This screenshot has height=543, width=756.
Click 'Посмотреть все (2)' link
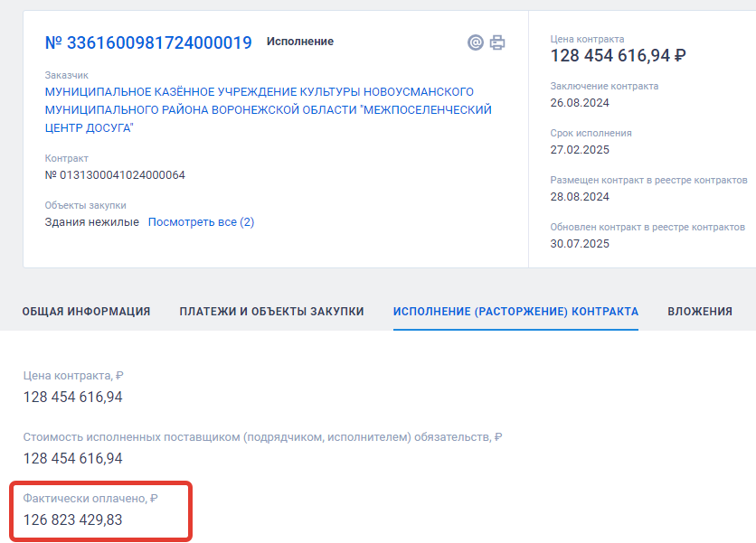pyautogui.click(x=201, y=222)
